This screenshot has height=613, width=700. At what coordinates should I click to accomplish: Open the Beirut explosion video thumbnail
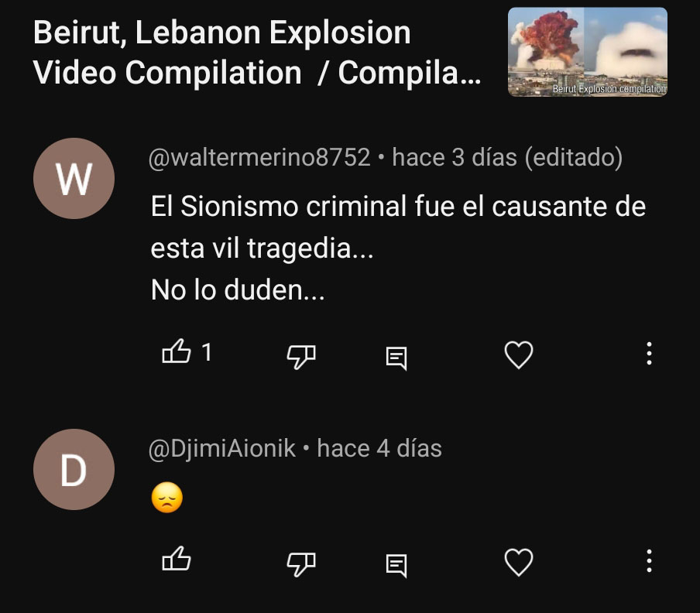click(x=588, y=52)
